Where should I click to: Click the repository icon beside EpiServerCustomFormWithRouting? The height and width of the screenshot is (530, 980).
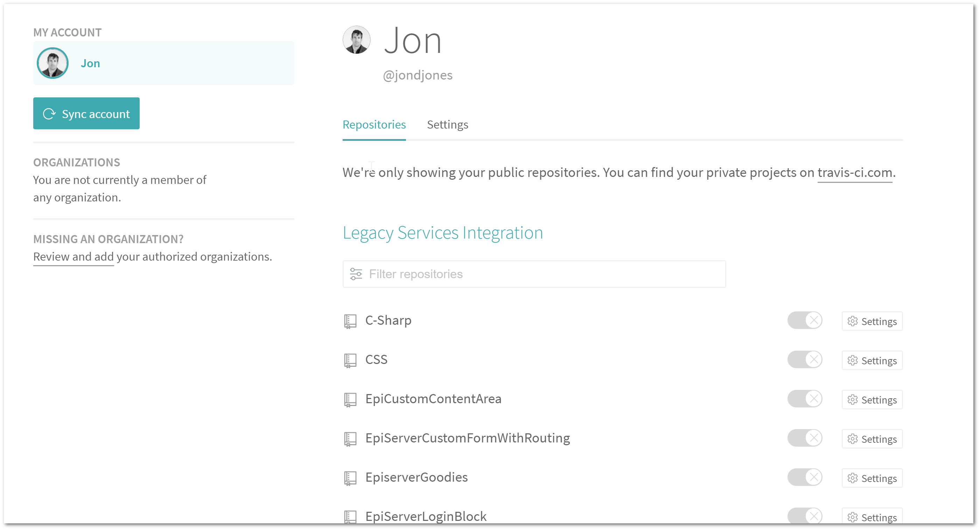[x=350, y=439]
